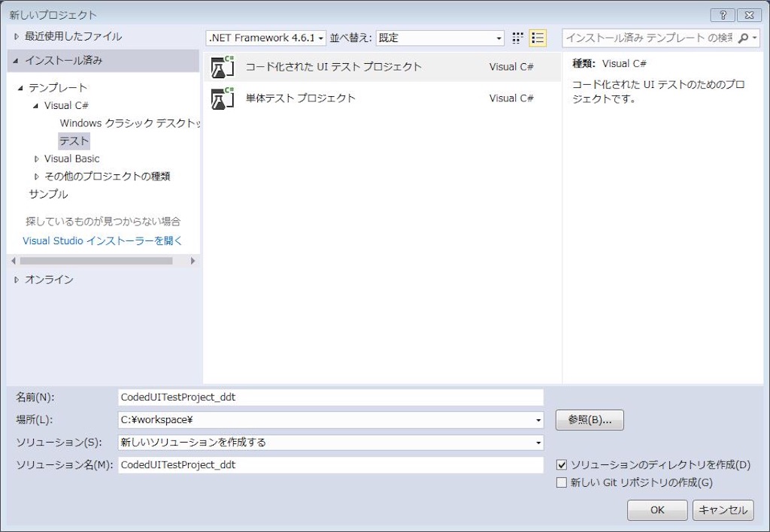
Task: Select Visual Basic in template tree
Action: click(71, 159)
